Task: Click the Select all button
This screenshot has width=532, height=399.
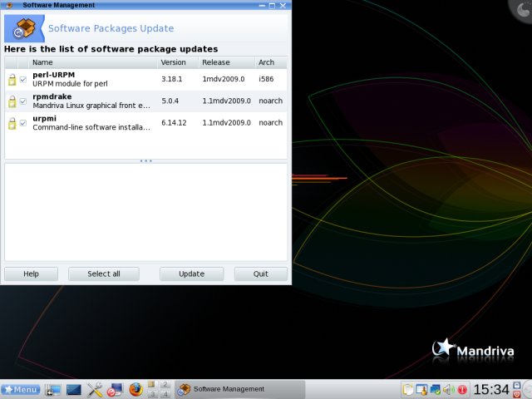Action: pyautogui.click(x=104, y=273)
